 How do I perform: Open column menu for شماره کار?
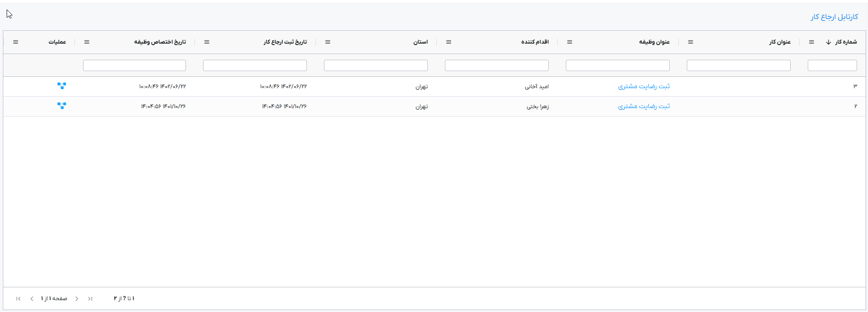(812, 42)
